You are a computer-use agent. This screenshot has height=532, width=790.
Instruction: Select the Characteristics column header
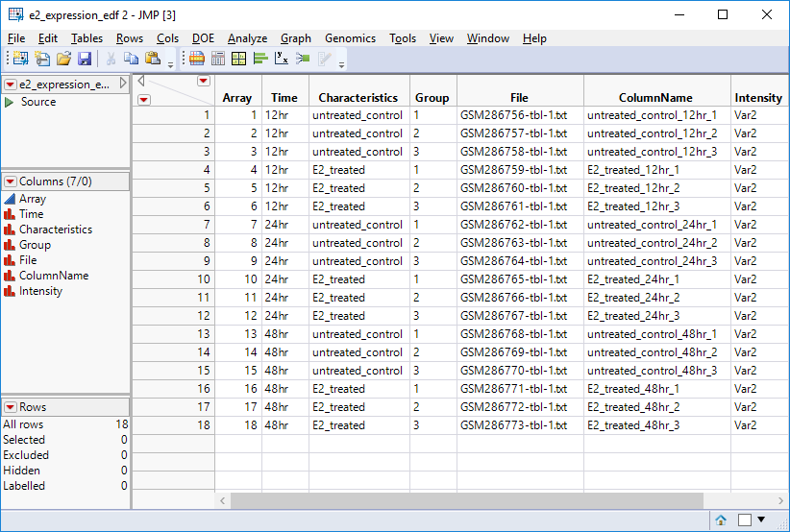click(x=358, y=97)
